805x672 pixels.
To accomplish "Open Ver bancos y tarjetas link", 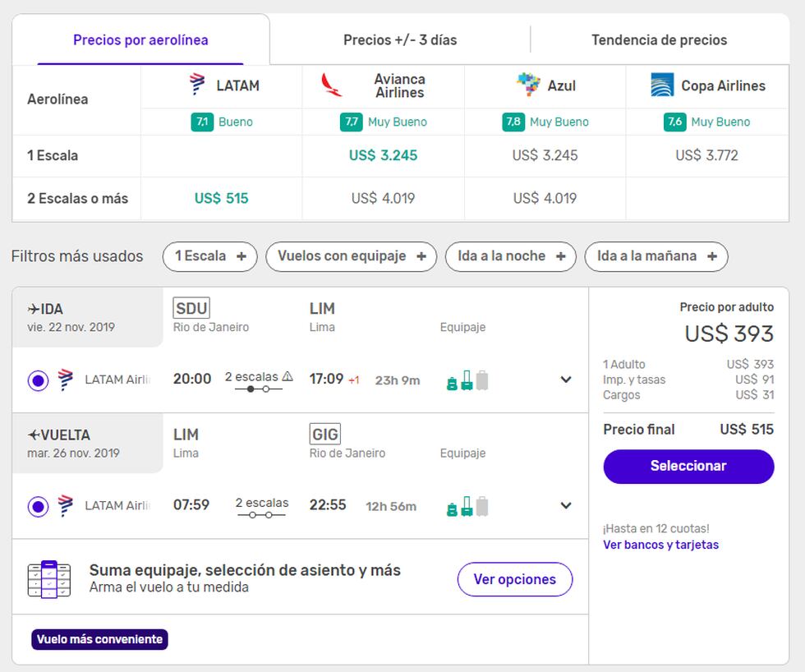I will 660,545.
